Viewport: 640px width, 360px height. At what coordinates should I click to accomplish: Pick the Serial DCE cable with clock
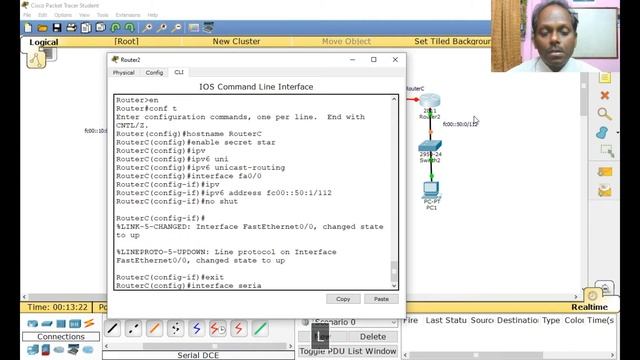click(218, 329)
